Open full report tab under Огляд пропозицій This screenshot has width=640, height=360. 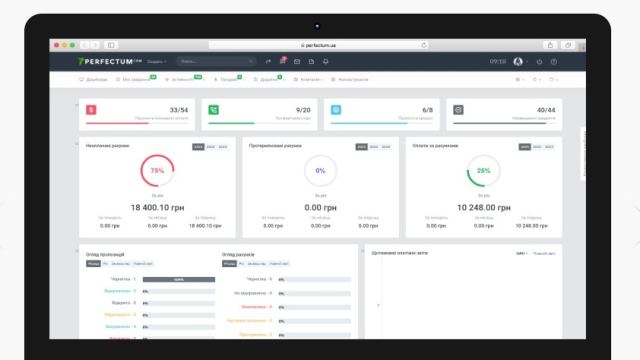click(x=143, y=264)
